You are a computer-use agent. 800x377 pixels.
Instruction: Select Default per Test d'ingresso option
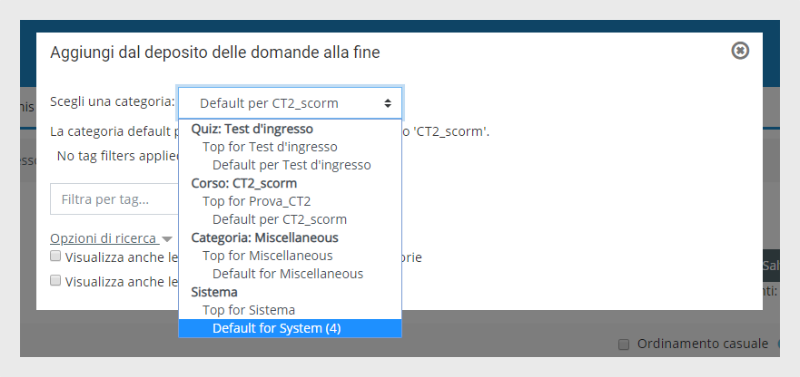290,165
